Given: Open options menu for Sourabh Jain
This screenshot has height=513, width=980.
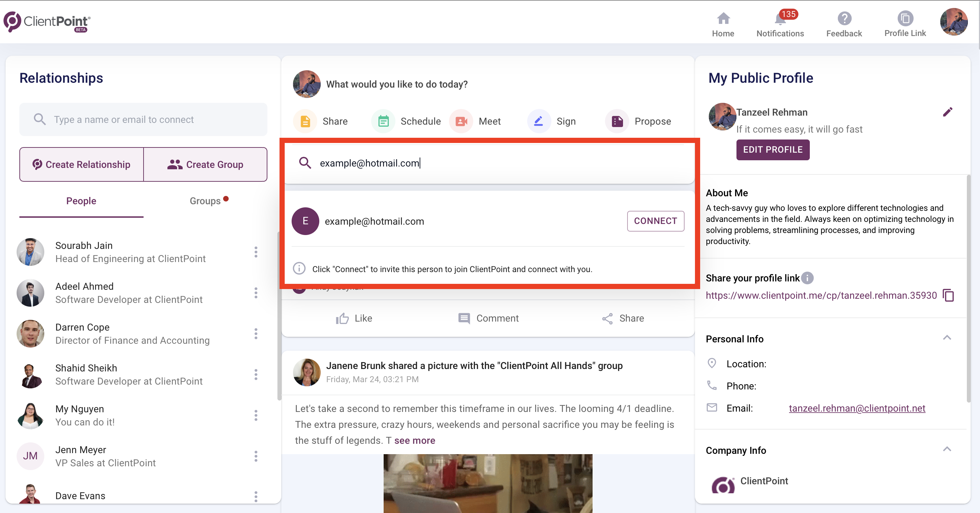Looking at the screenshot, I should point(256,252).
